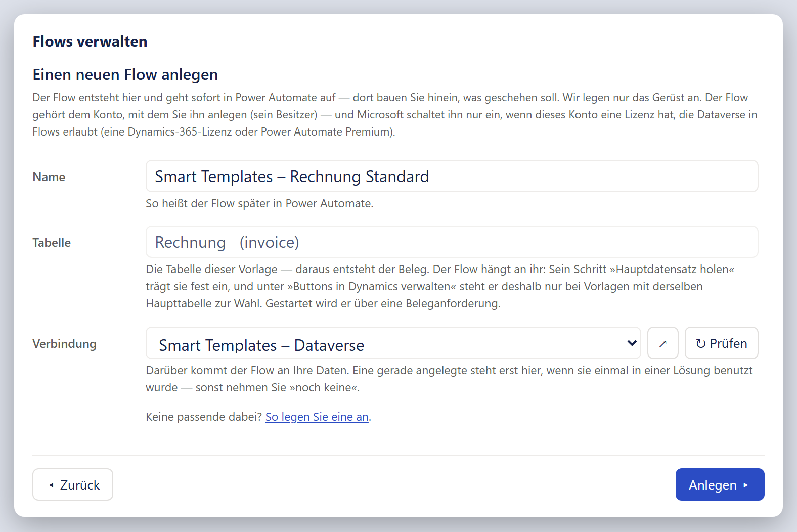Click the 'Name' field label
797x532 pixels.
point(49,177)
